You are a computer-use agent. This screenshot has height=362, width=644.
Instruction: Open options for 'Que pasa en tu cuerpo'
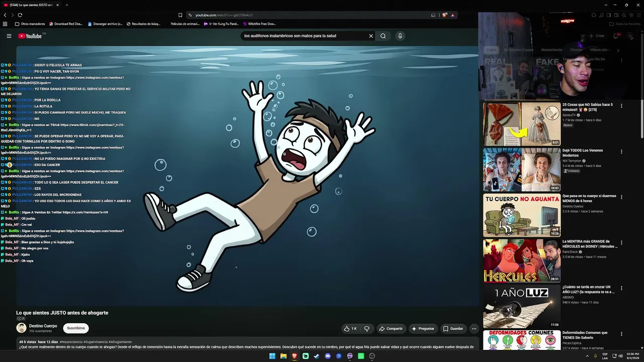pyautogui.click(x=621, y=197)
